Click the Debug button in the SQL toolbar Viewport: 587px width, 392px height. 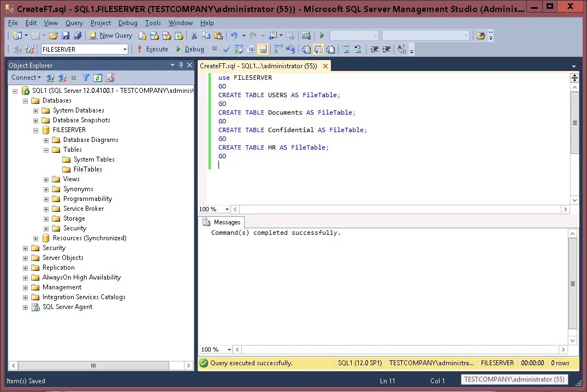click(x=190, y=49)
